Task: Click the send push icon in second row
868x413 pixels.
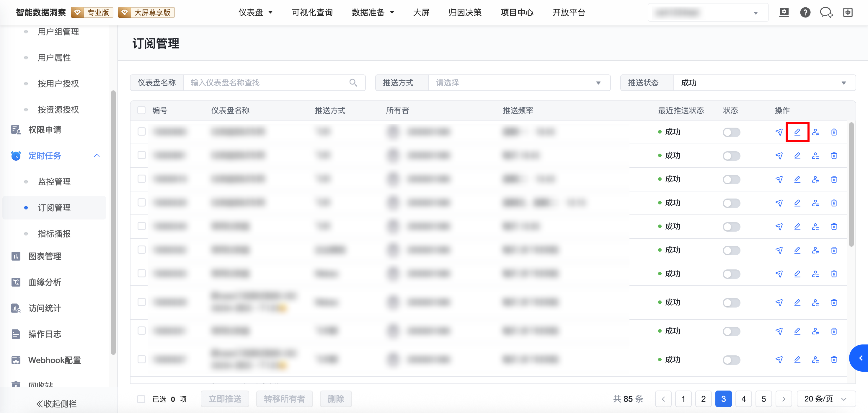Action: [779, 156]
